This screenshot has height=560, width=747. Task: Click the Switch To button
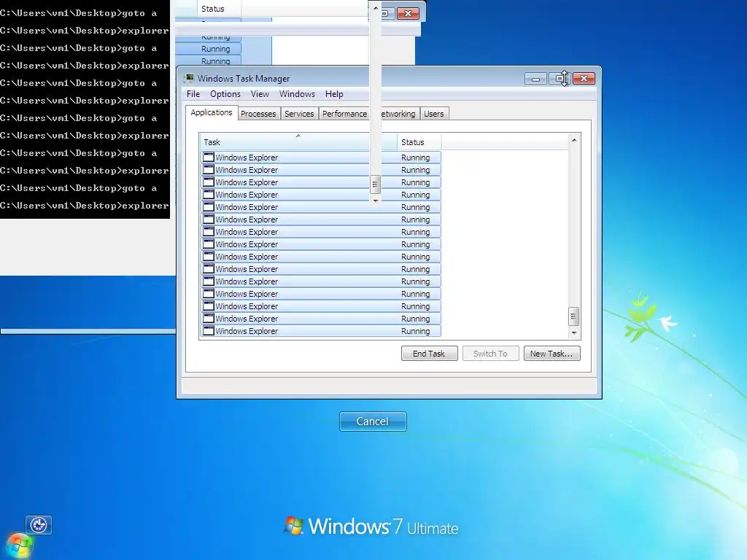490,354
